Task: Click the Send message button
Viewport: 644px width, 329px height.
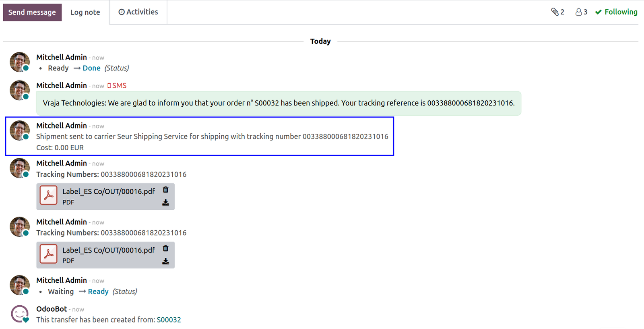Action: pos(32,12)
